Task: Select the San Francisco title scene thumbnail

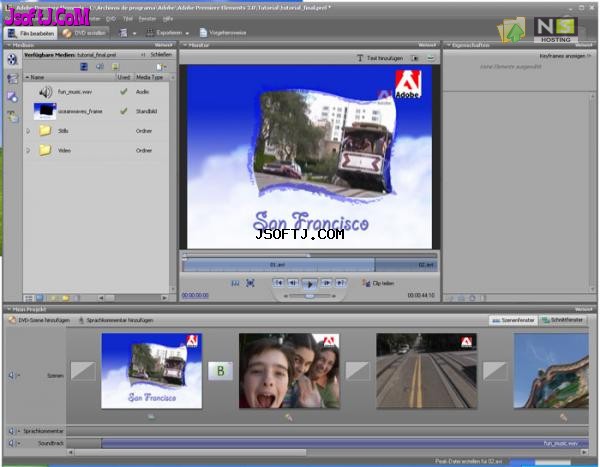Action: pyautogui.click(x=152, y=371)
